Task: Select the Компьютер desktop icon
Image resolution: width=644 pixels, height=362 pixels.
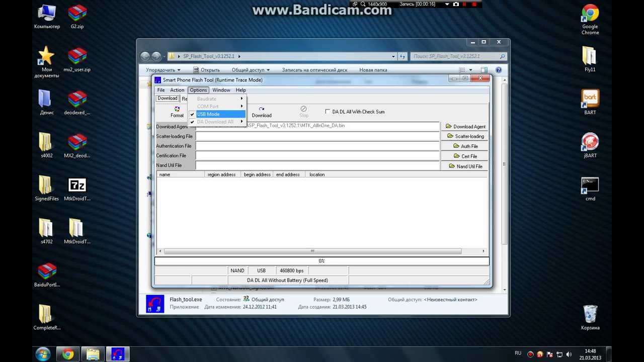Action: [47, 17]
